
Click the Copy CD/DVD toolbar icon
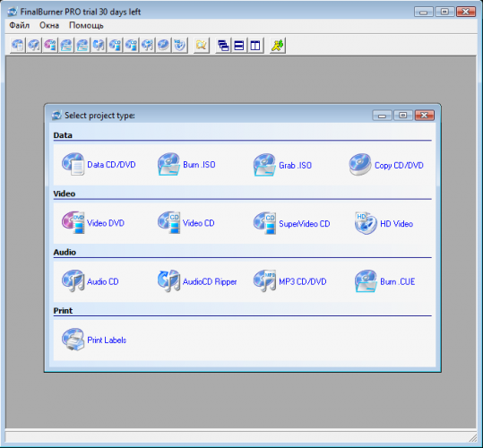tap(164, 46)
